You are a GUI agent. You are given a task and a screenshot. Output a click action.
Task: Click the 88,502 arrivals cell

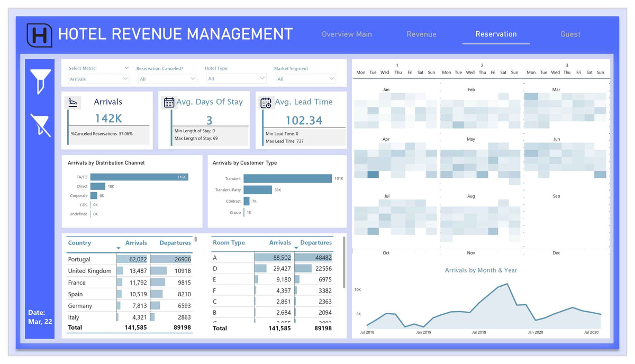[282, 258]
